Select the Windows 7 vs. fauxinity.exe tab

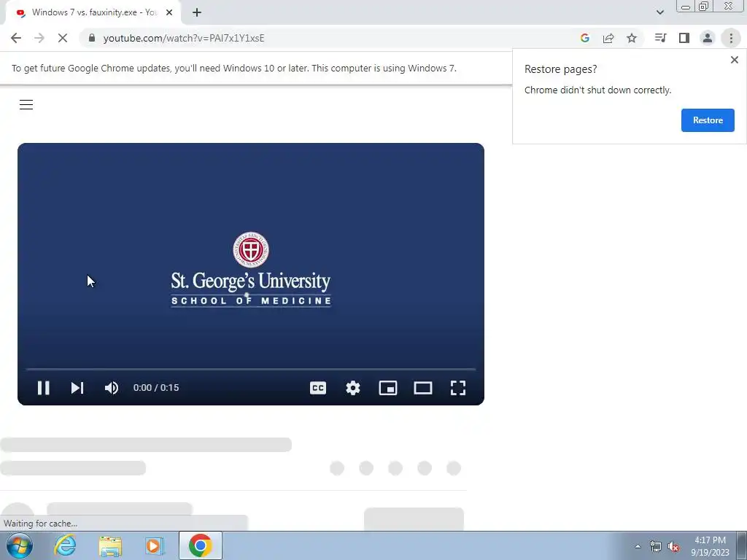pyautogui.click(x=93, y=13)
